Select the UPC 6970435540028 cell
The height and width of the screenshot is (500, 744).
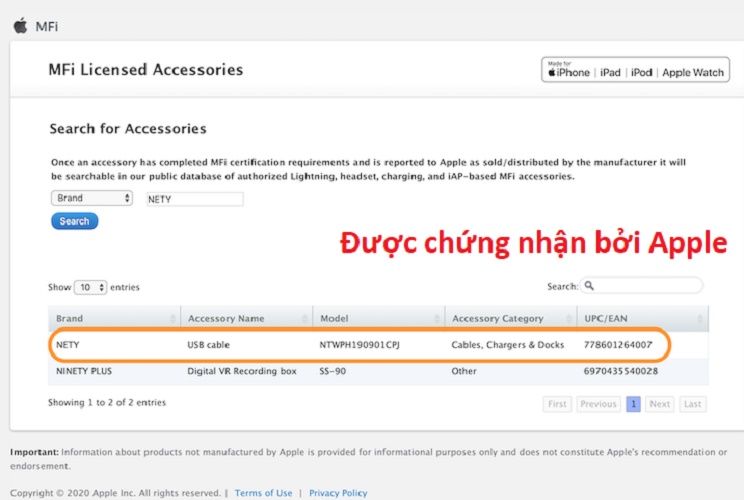click(621, 371)
